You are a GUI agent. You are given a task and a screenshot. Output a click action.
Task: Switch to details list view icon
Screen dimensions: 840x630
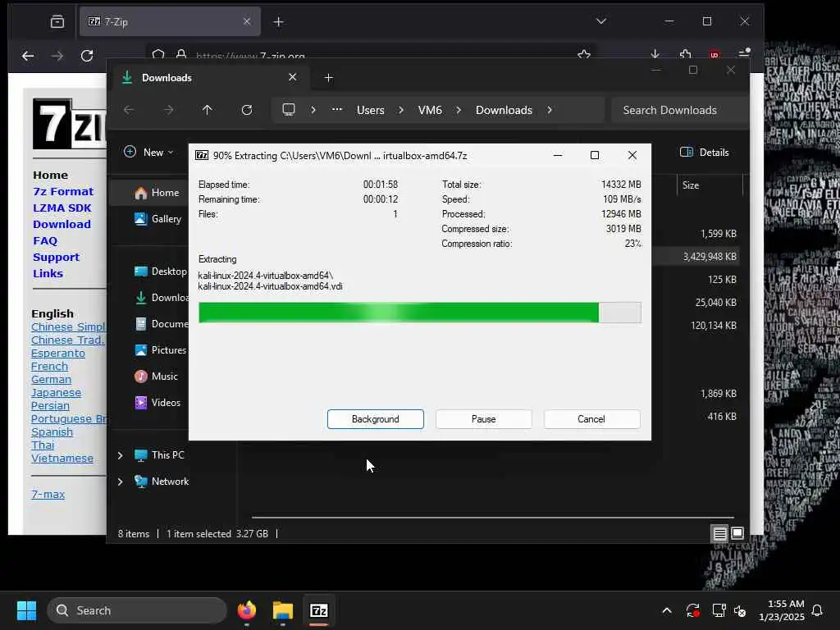click(x=719, y=533)
